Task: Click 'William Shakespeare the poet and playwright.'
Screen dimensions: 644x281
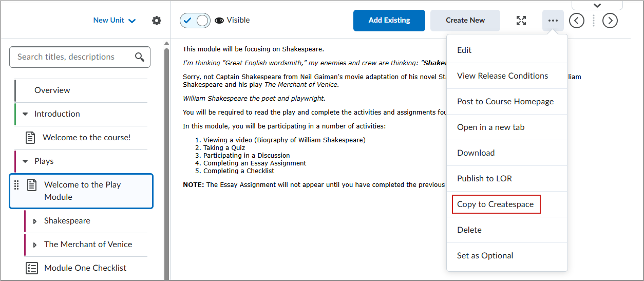Action: click(x=254, y=98)
